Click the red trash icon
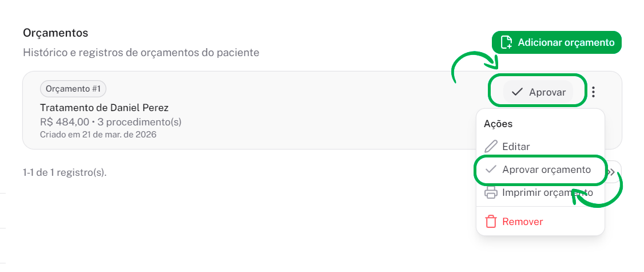The width and height of the screenshot is (644, 272). click(491, 222)
